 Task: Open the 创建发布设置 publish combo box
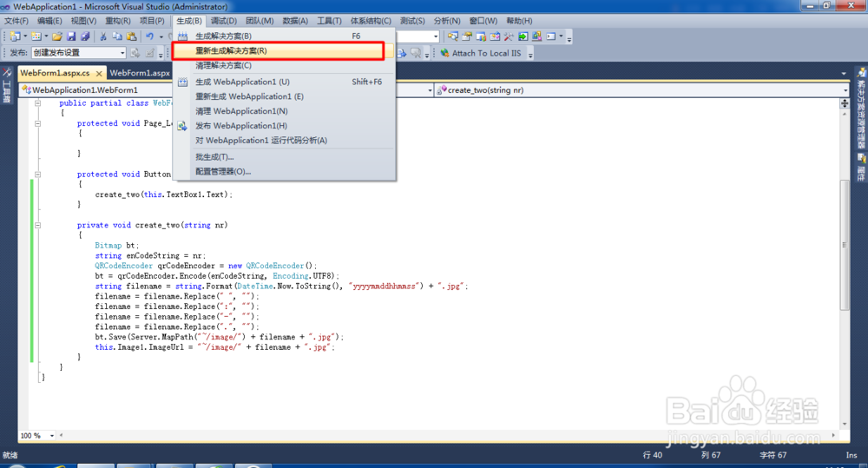coord(78,53)
